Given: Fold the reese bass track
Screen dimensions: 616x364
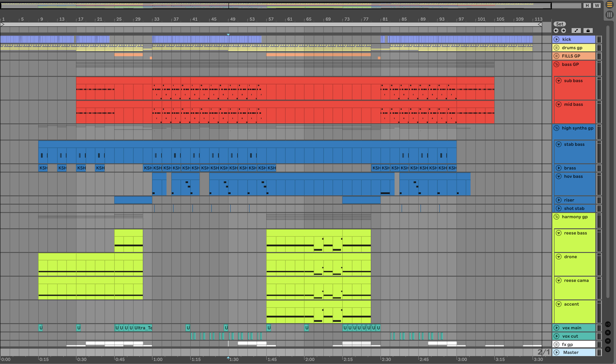Looking at the screenshot, I should 559,233.
